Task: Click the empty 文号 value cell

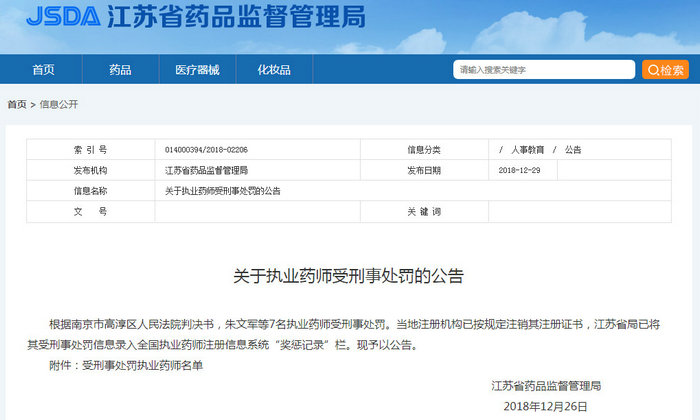Action: pyautogui.click(x=270, y=212)
